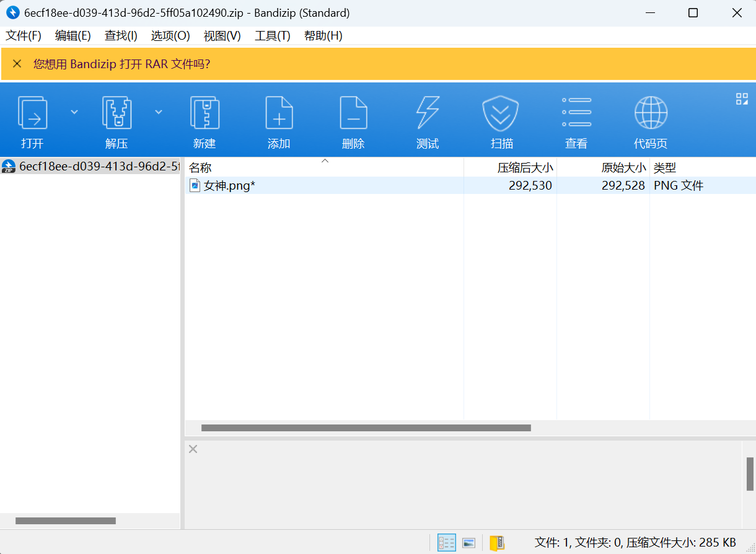Expand the dropdown arrow next to 打开
The image size is (756, 554).
pos(74,112)
